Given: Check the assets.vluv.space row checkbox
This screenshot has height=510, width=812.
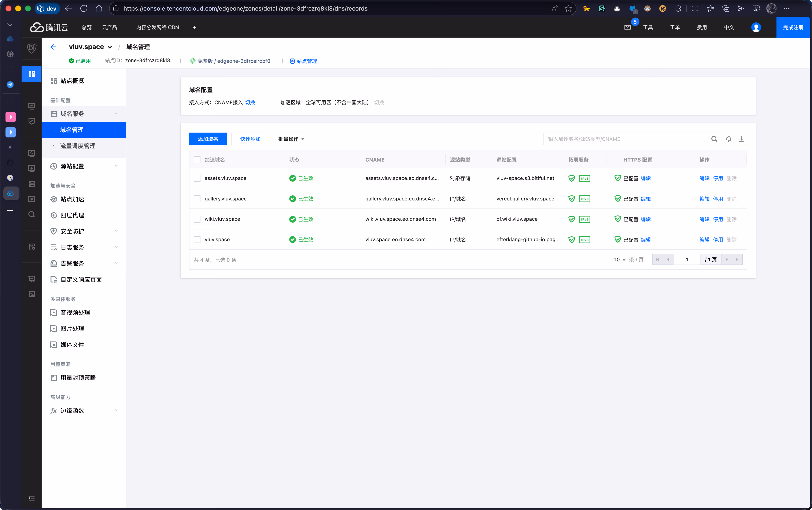Looking at the screenshot, I should [x=197, y=178].
